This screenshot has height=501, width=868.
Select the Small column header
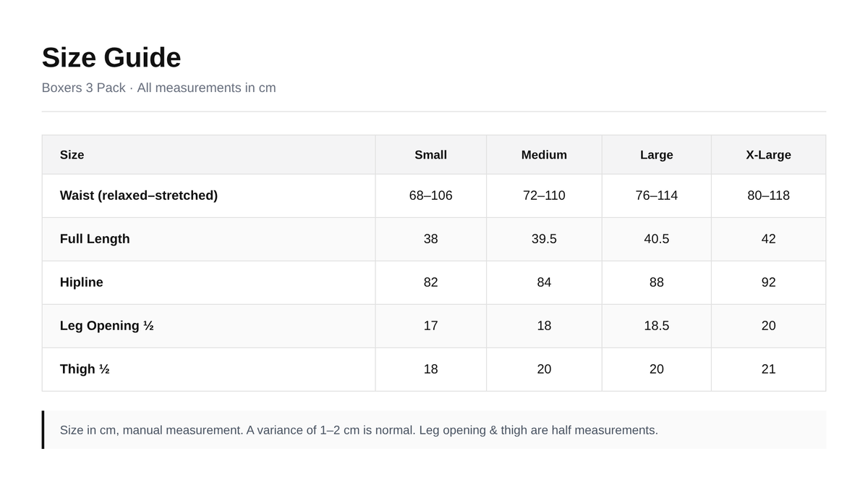(430, 155)
